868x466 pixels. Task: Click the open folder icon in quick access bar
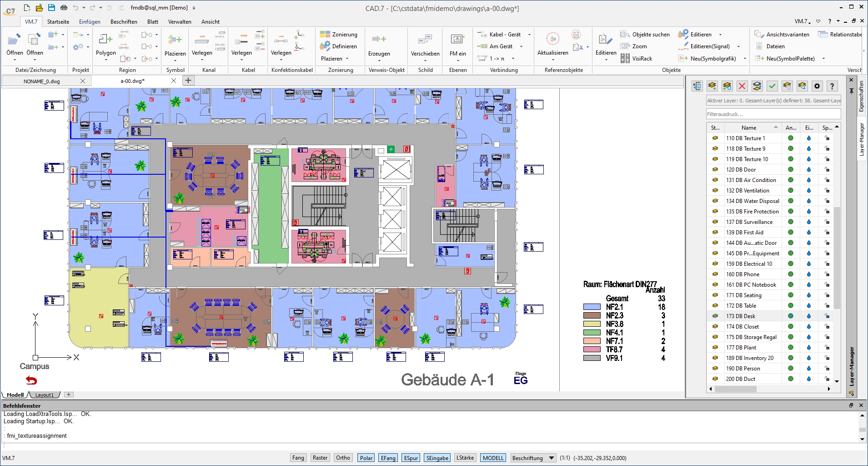[39, 8]
